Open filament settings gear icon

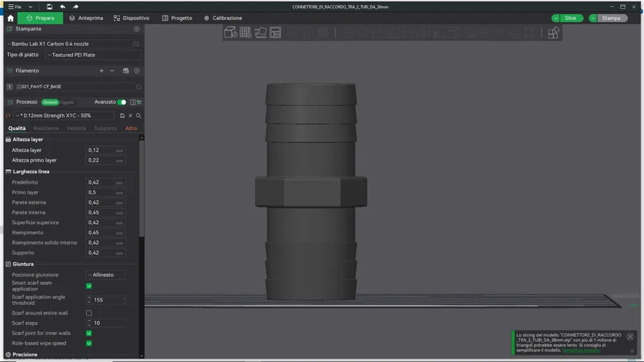(x=137, y=71)
